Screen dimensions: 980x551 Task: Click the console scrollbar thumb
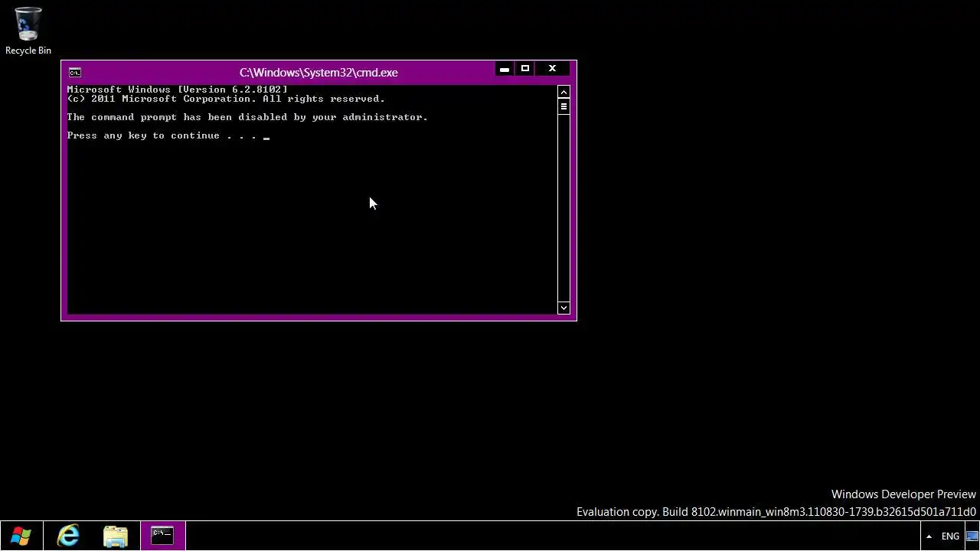click(x=563, y=106)
